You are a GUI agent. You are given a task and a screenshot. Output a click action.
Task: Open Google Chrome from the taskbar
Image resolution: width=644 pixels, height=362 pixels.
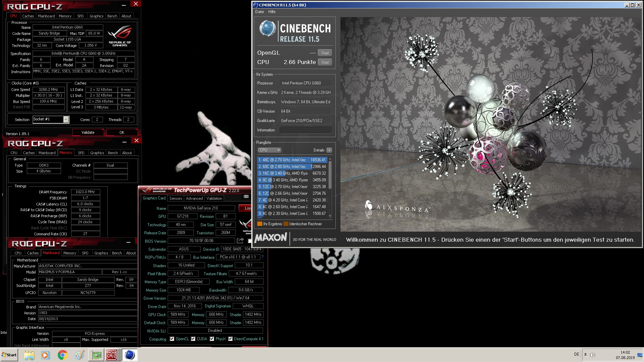[62, 355]
